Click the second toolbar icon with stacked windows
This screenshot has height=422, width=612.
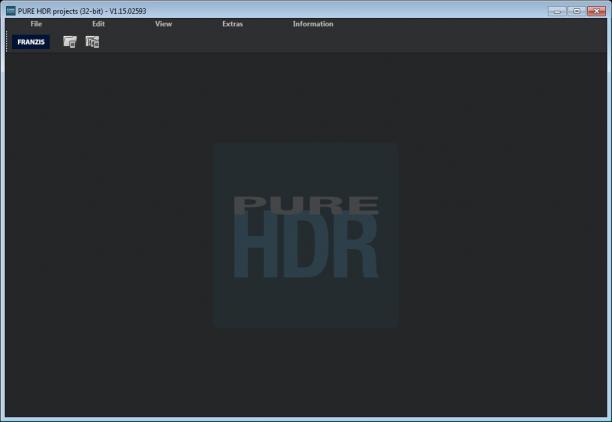click(93, 42)
